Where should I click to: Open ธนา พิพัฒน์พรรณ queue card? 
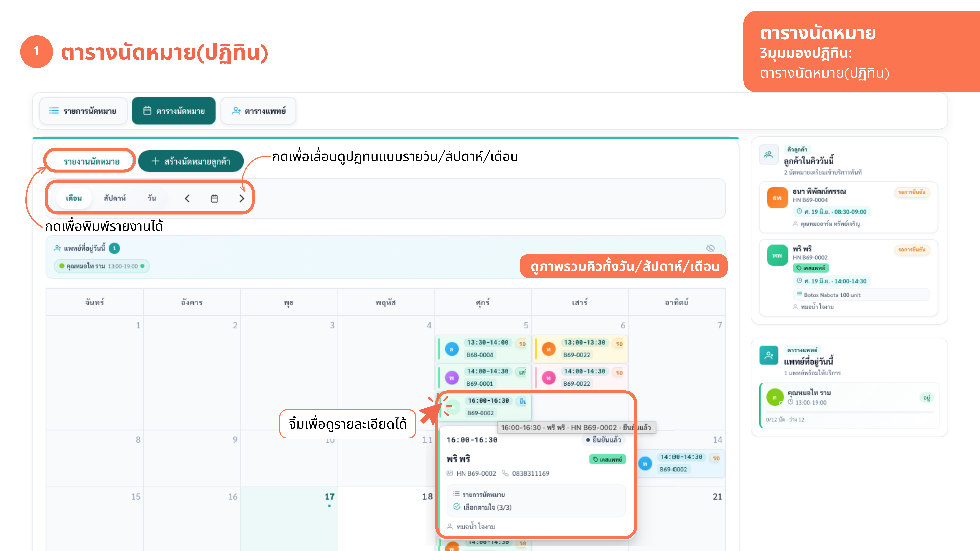click(848, 207)
